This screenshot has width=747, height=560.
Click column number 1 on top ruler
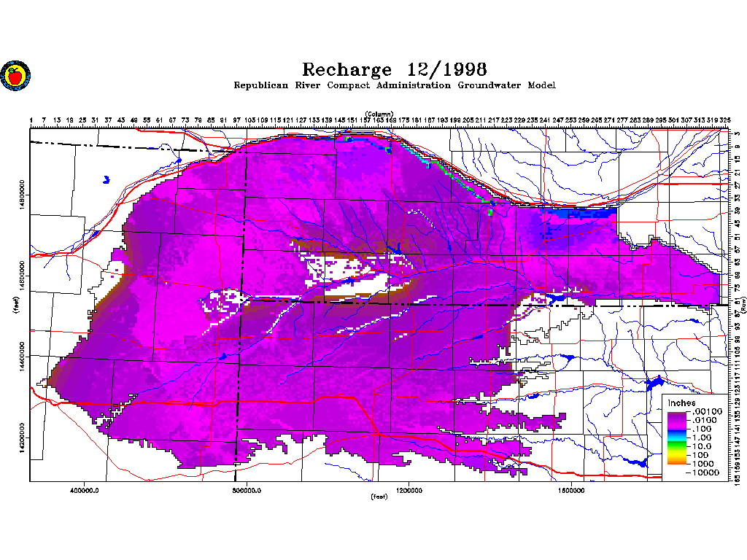(x=32, y=120)
